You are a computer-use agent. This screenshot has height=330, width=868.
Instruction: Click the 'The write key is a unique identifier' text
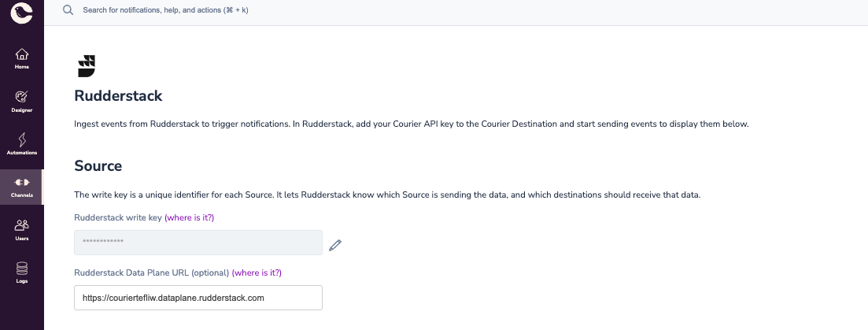[387, 195]
